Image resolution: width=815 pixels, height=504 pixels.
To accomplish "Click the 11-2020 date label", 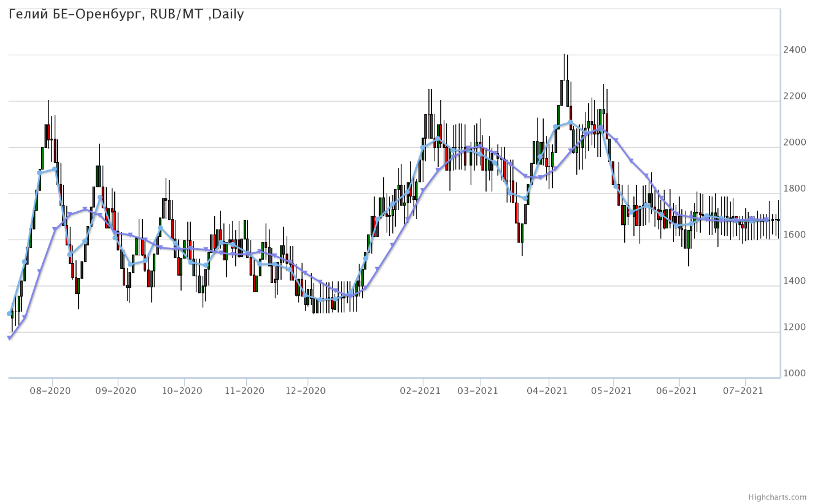I will 244,390.
